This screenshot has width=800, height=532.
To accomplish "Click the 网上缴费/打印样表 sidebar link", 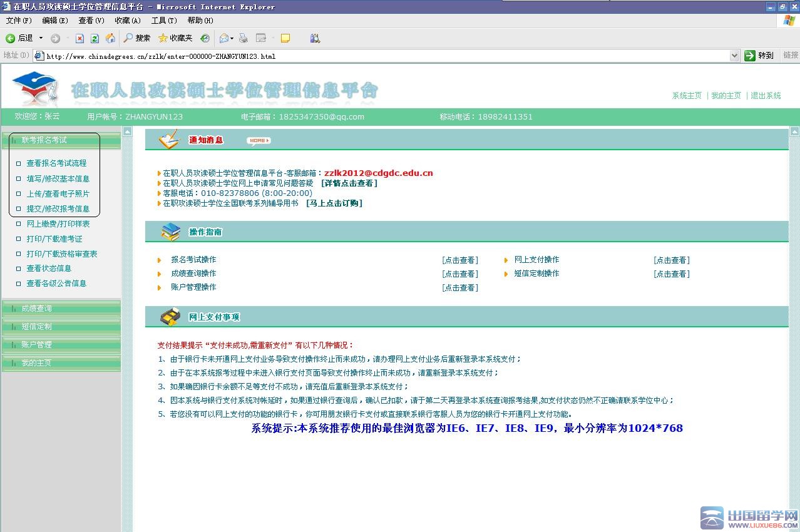I will coord(58,224).
